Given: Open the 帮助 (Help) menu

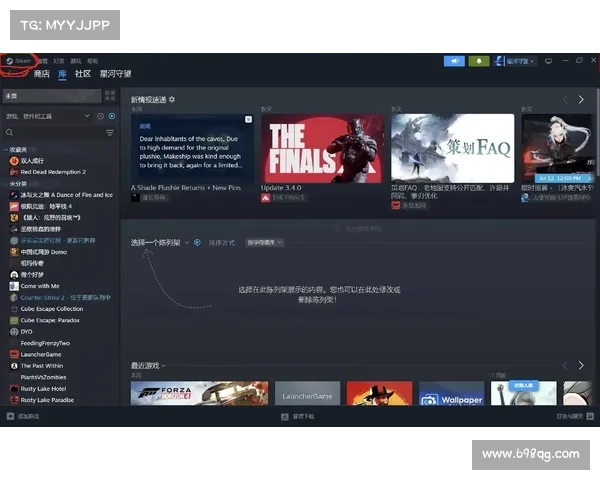Looking at the screenshot, I should [92, 61].
